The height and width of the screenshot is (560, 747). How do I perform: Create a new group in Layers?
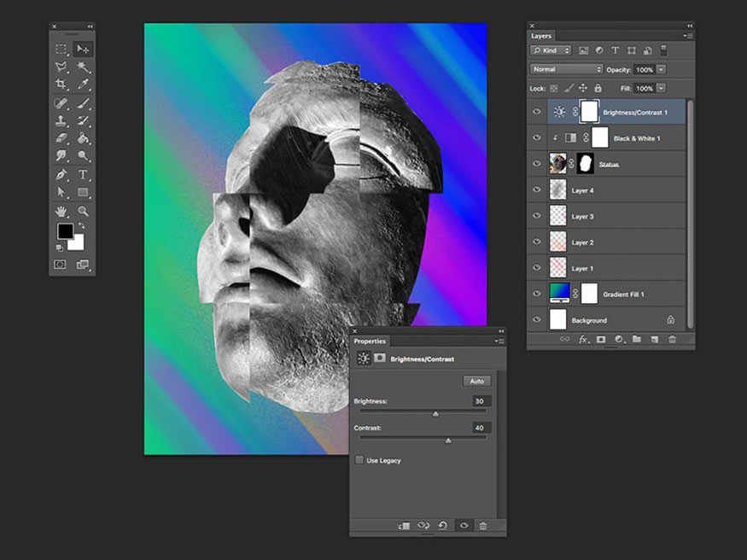(637, 339)
